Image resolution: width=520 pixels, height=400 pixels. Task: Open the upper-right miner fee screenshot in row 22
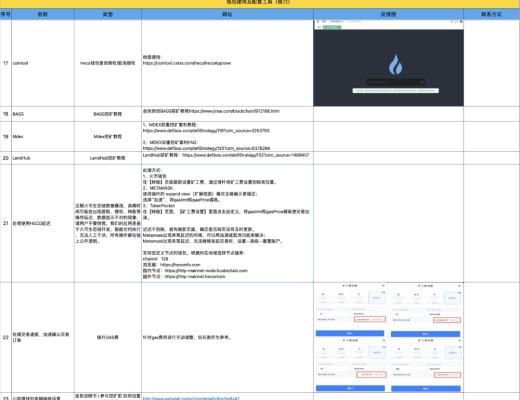[x=426, y=310]
